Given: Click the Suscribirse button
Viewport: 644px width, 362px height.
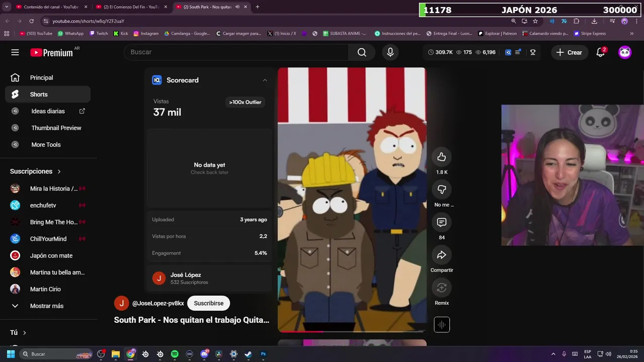Looking at the screenshot, I should pos(209,303).
